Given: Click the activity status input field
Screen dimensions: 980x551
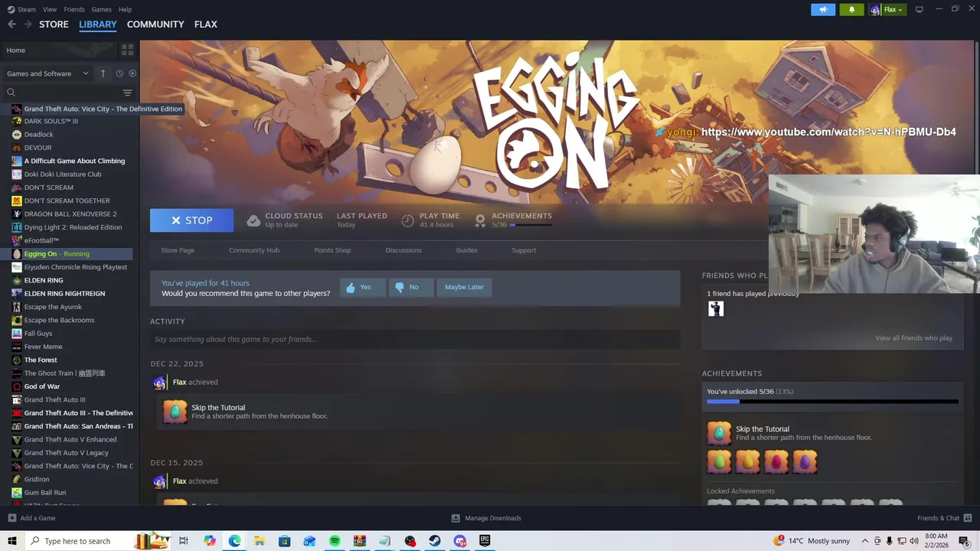Looking at the screenshot, I should [415, 339].
